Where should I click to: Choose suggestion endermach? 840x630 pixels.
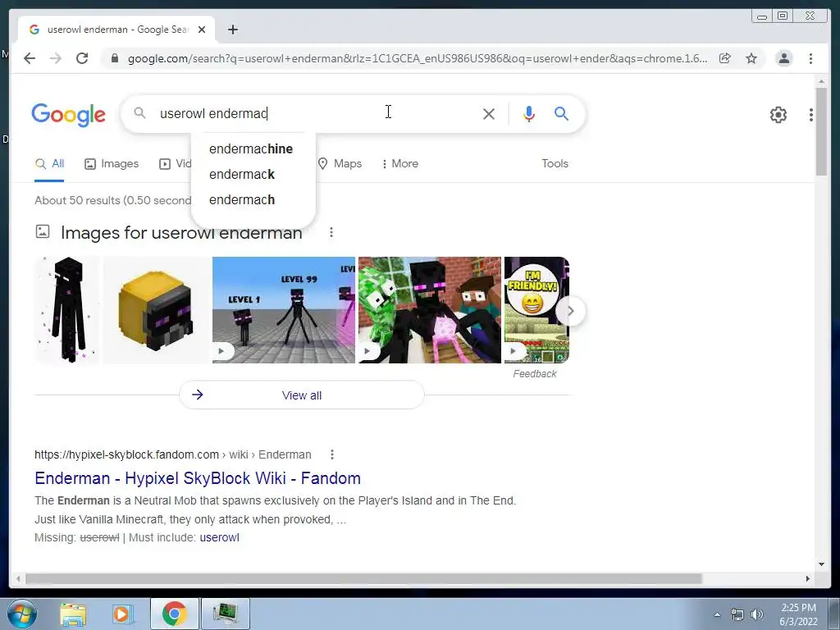pyautogui.click(x=242, y=200)
